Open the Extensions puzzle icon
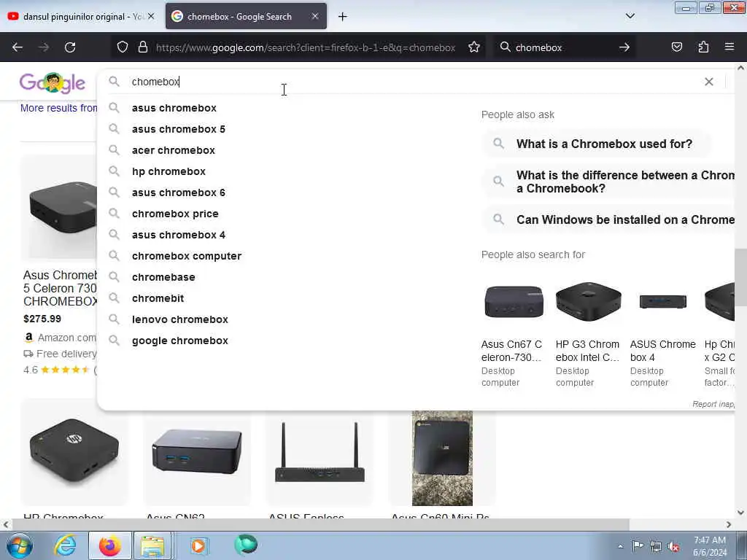Image resolution: width=747 pixels, height=560 pixels. tap(703, 47)
